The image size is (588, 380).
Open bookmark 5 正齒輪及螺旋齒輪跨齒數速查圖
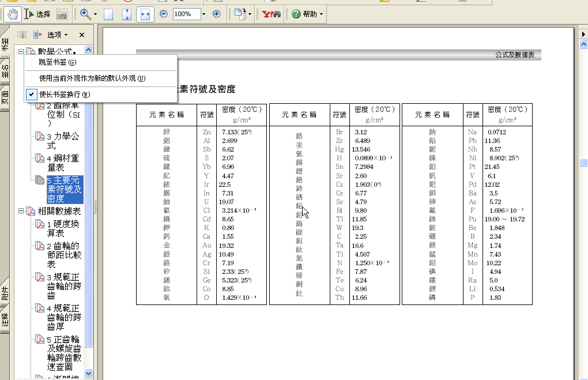tap(64, 353)
